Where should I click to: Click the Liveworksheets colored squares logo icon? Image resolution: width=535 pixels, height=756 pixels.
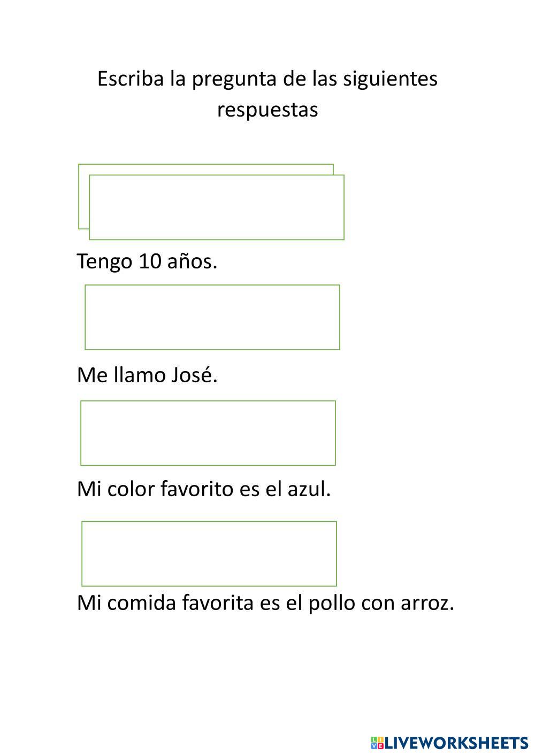377,743
